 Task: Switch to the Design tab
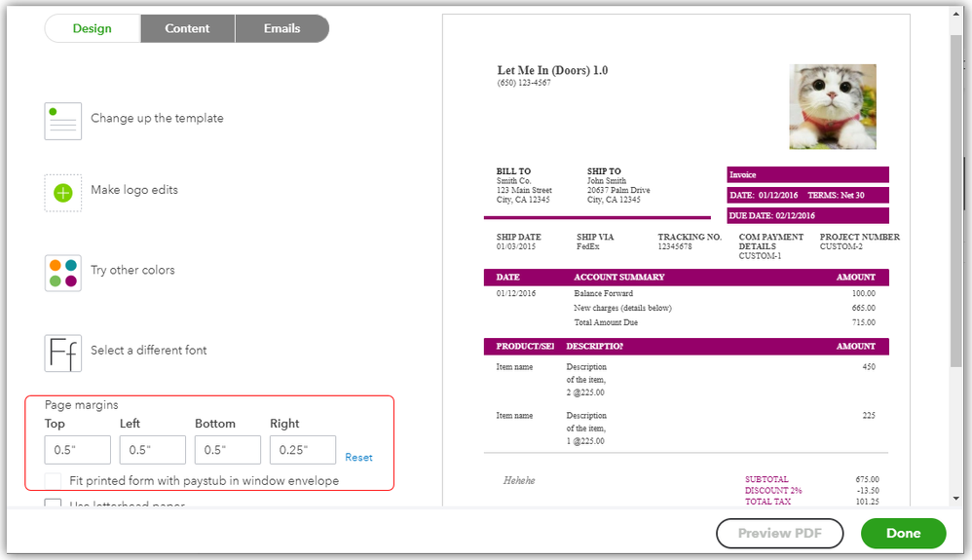click(x=93, y=28)
